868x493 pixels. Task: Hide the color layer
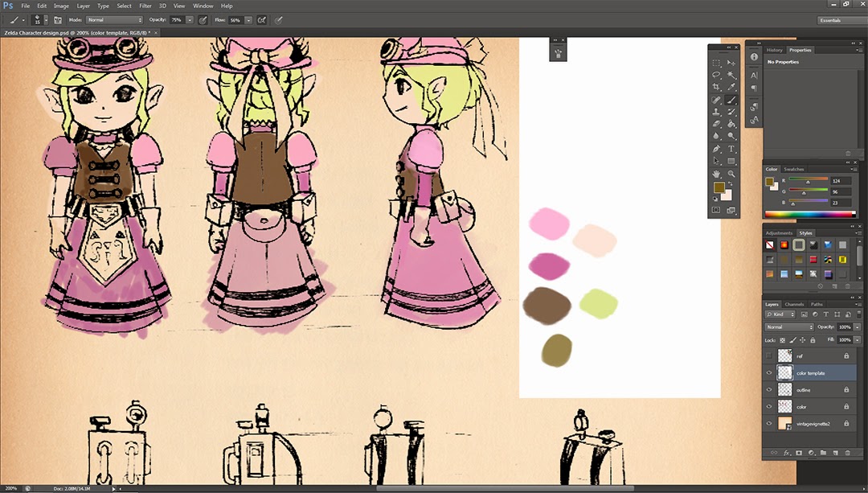pos(769,407)
